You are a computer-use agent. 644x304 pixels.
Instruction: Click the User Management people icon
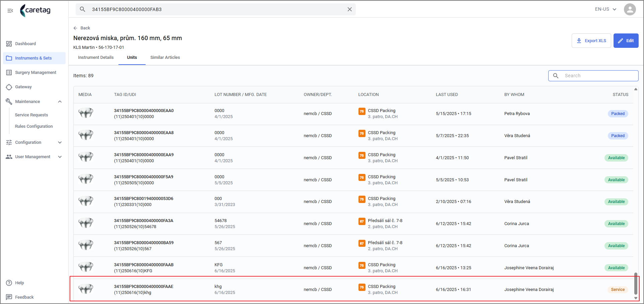coord(9,157)
